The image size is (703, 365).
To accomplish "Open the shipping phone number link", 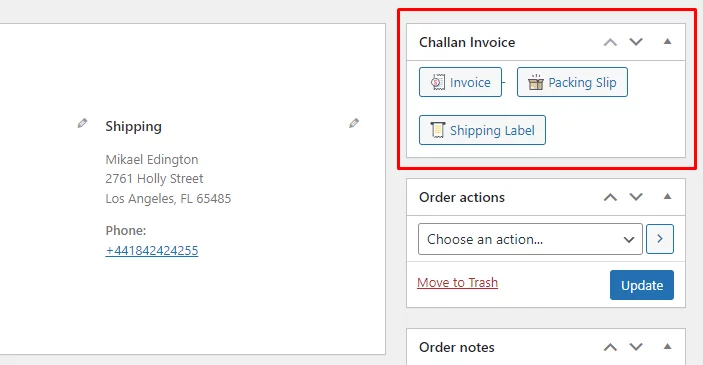I will (152, 250).
